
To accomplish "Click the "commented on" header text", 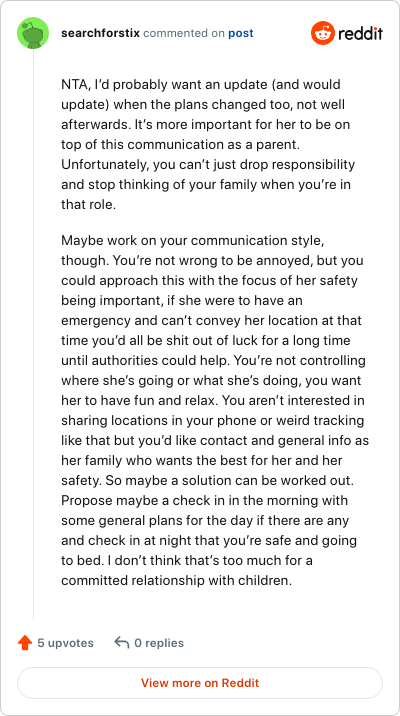I will click(x=184, y=33).
